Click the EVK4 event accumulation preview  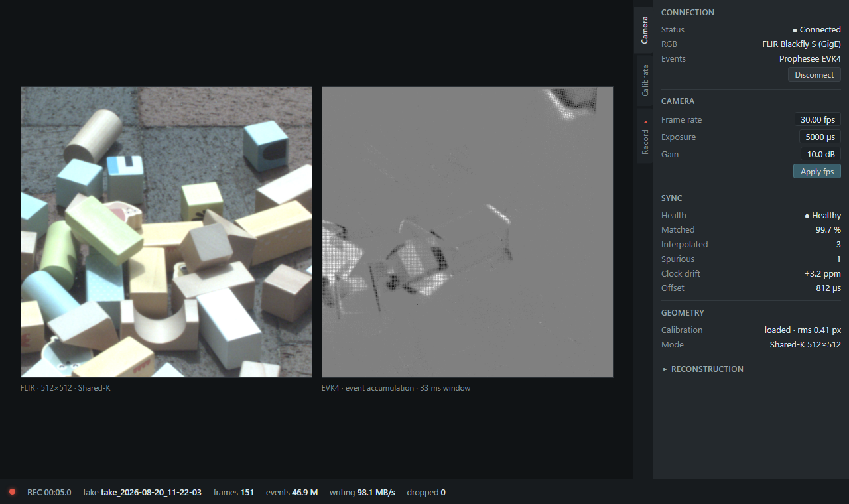468,232
